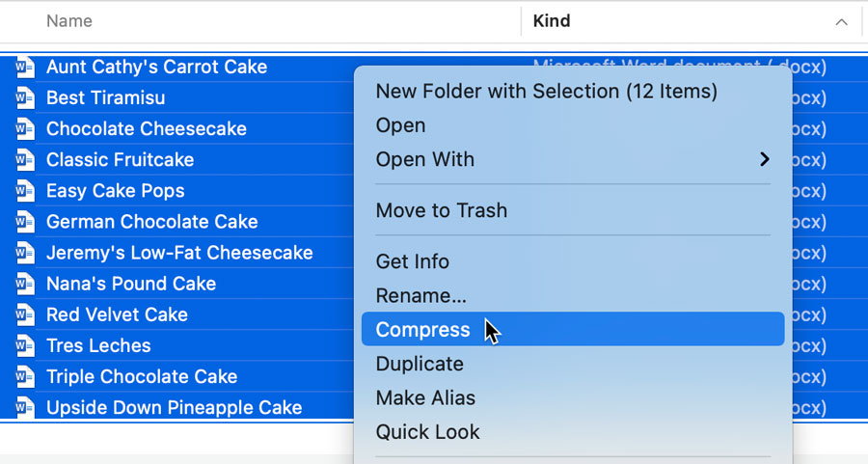Choose Duplicate from the context menu

pos(420,364)
